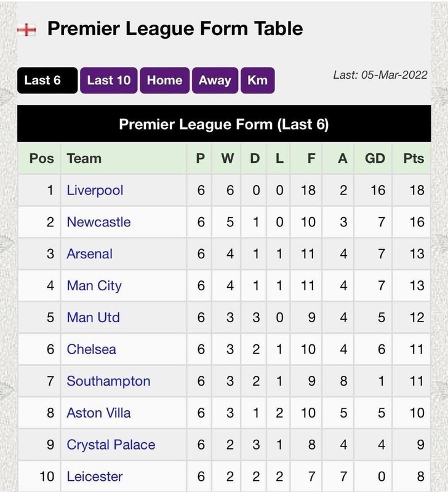Open the Liverpool team link
The width and height of the screenshot is (448, 492).
tap(95, 190)
